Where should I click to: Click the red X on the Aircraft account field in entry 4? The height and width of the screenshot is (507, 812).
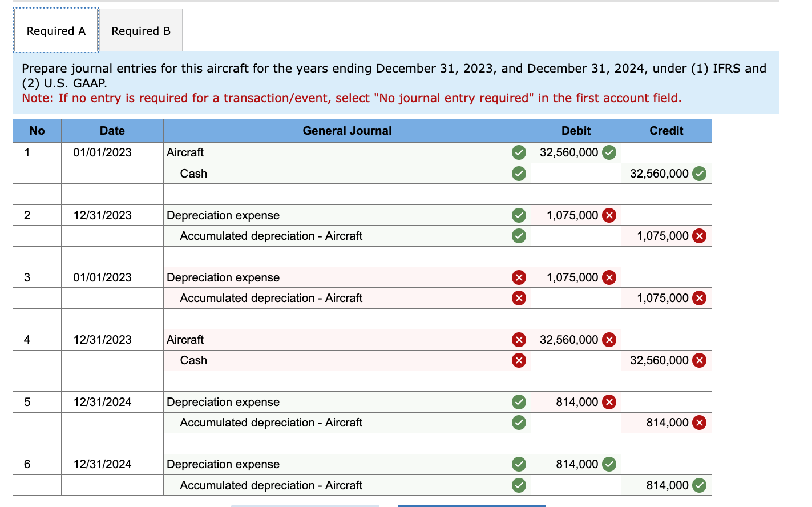(519, 340)
